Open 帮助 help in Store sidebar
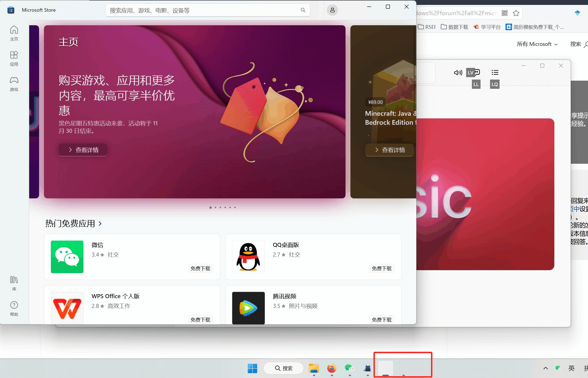 (14, 308)
